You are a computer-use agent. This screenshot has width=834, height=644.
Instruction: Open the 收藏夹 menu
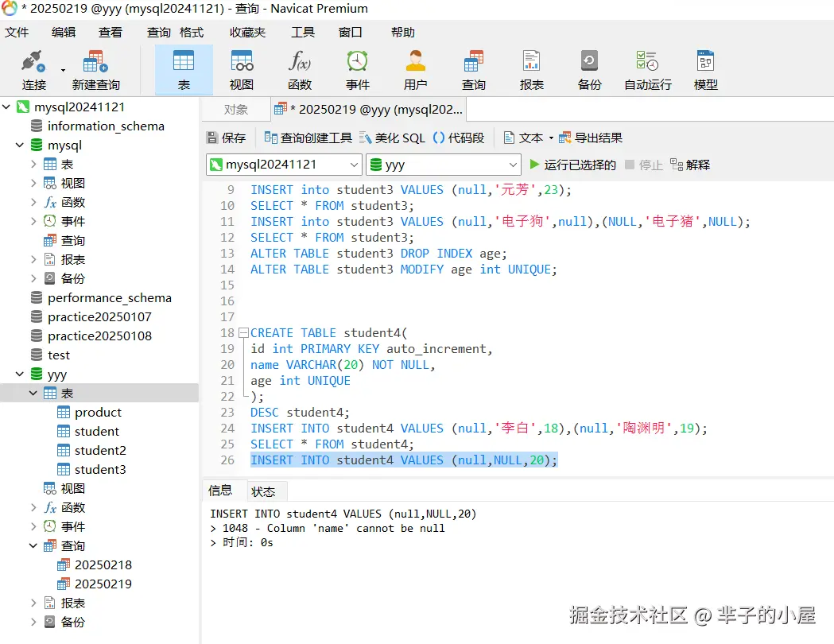[x=247, y=33]
